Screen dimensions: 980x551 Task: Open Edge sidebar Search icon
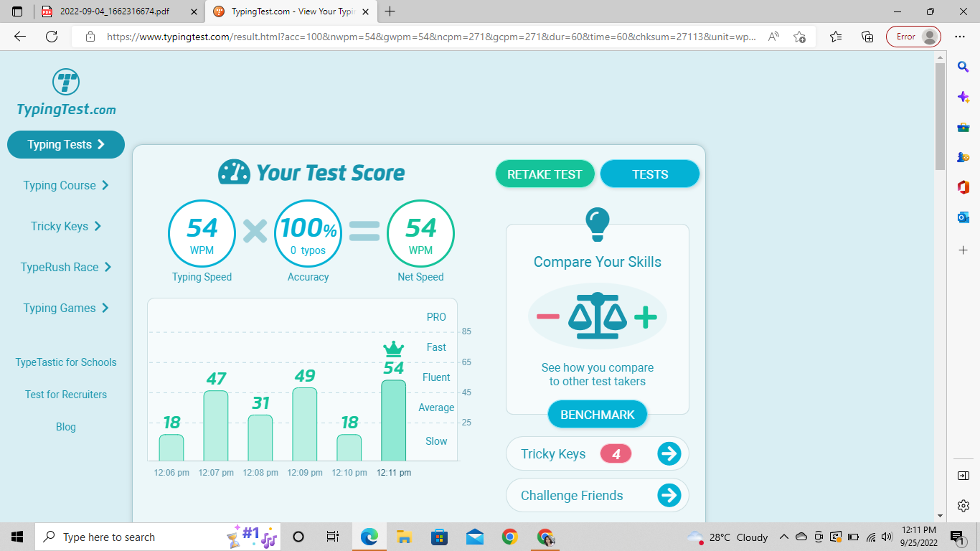click(963, 67)
